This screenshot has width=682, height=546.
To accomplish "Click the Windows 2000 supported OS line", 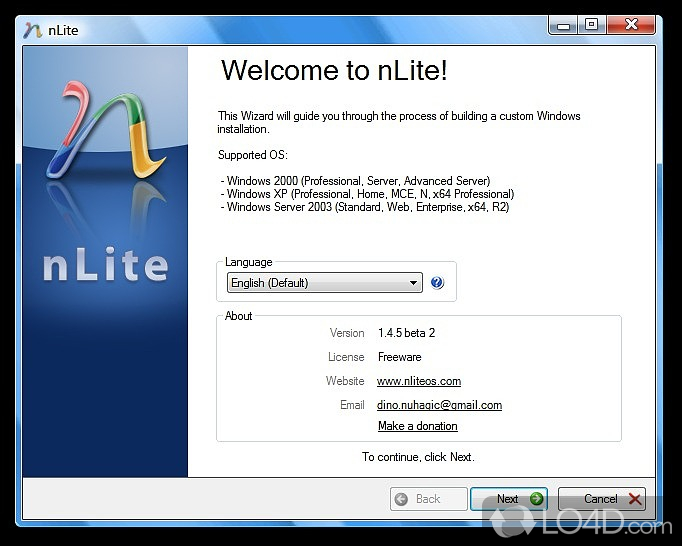I will pos(355,181).
